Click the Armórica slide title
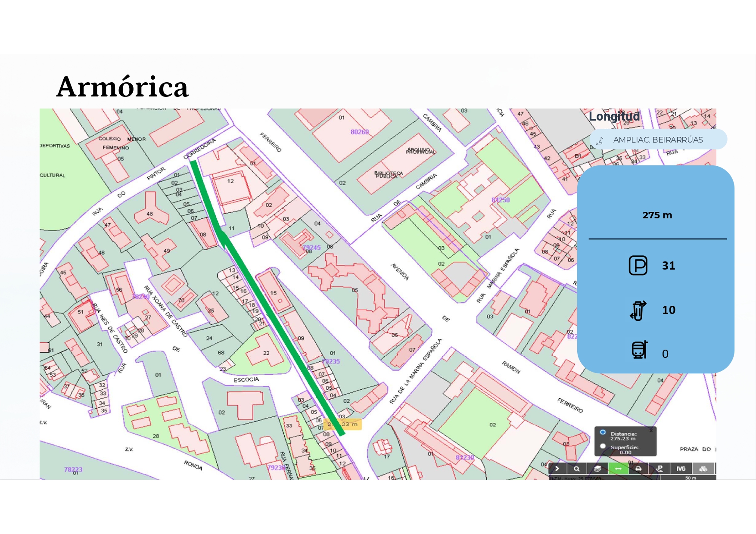The image size is (756, 534). (122, 87)
